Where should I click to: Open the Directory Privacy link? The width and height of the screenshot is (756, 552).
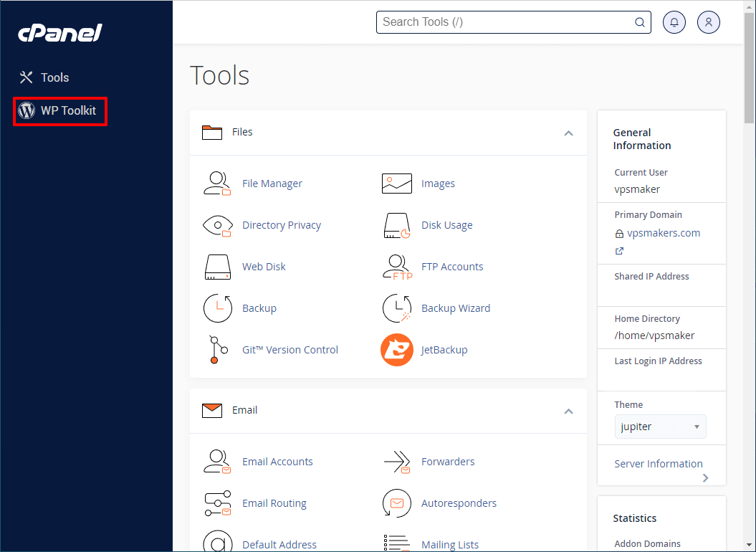tap(282, 225)
